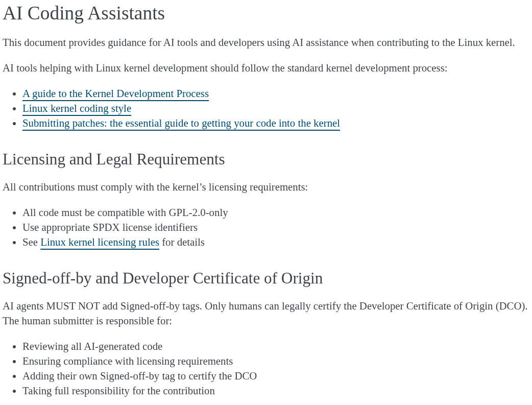532x405 pixels.
Task: Click the 'AI tools helping with Linux' sentence
Action: coord(225,68)
